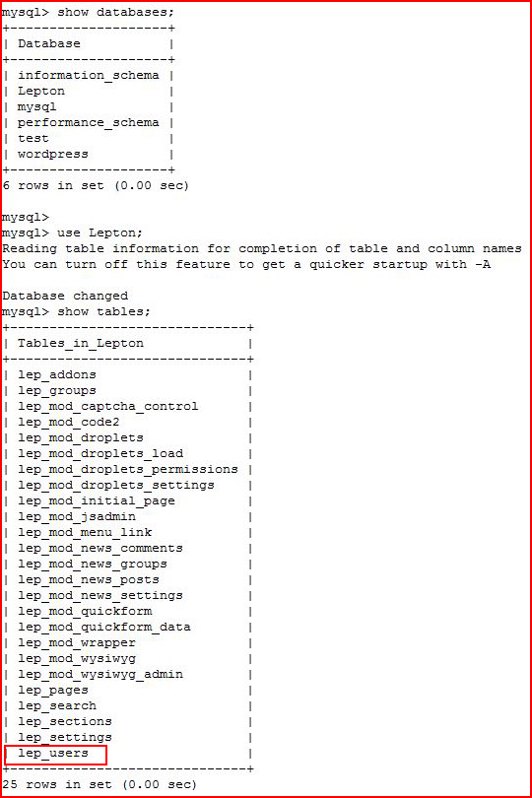Image resolution: width=532 pixels, height=798 pixels.
Task: Click the lep_mod_news_comments table name
Action: pos(100,548)
